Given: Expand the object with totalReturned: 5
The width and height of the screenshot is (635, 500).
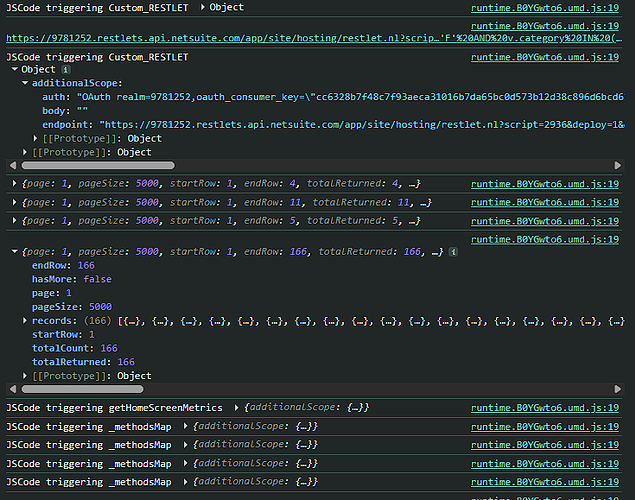Looking at the screenshot, I should [13, 220].
